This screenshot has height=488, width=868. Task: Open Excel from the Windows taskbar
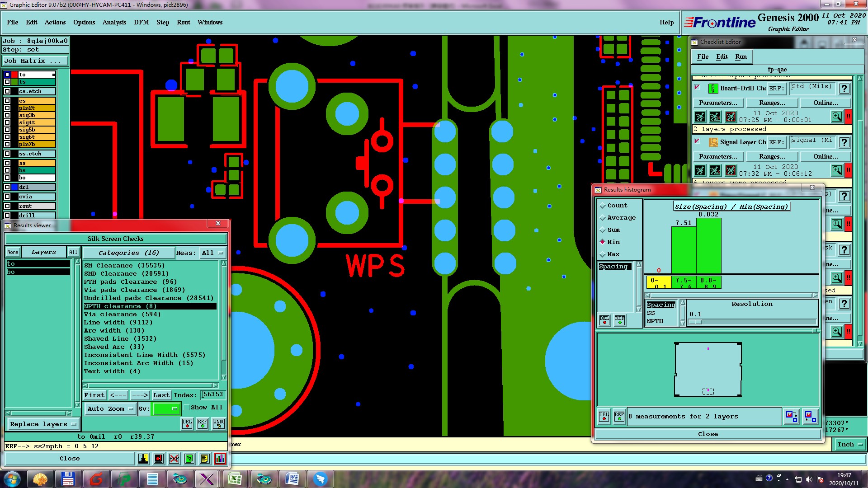235,479
